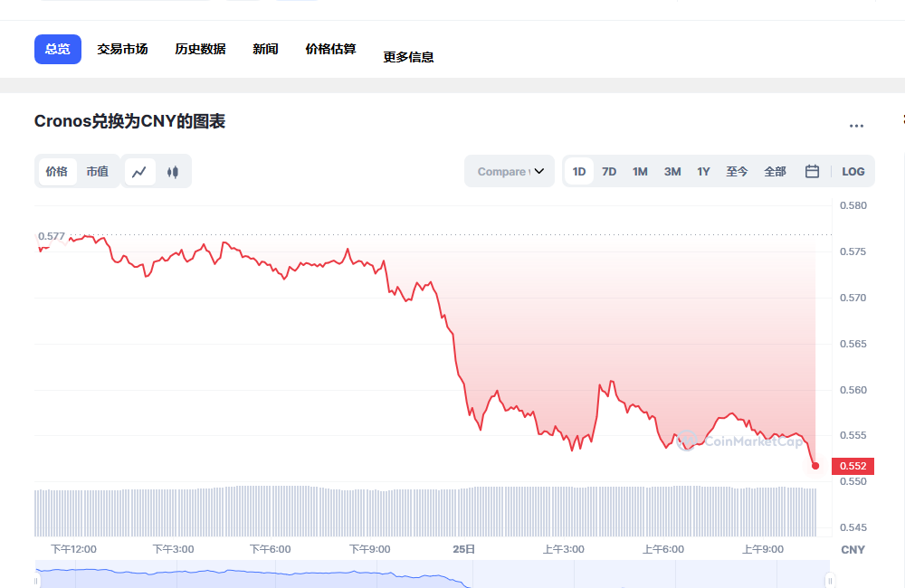Click the 下午3:00 time axis label
The width and height of the screenshot is (905, 588).
pyautogui.click(x=173, y=549)
